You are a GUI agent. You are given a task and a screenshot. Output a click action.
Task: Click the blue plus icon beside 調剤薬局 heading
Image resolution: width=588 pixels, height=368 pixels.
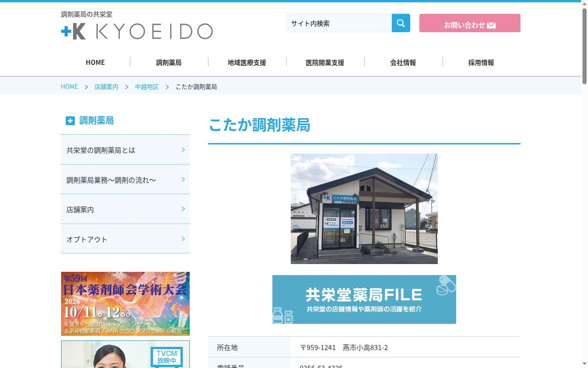pyautogui.click(x=70, y=121)
